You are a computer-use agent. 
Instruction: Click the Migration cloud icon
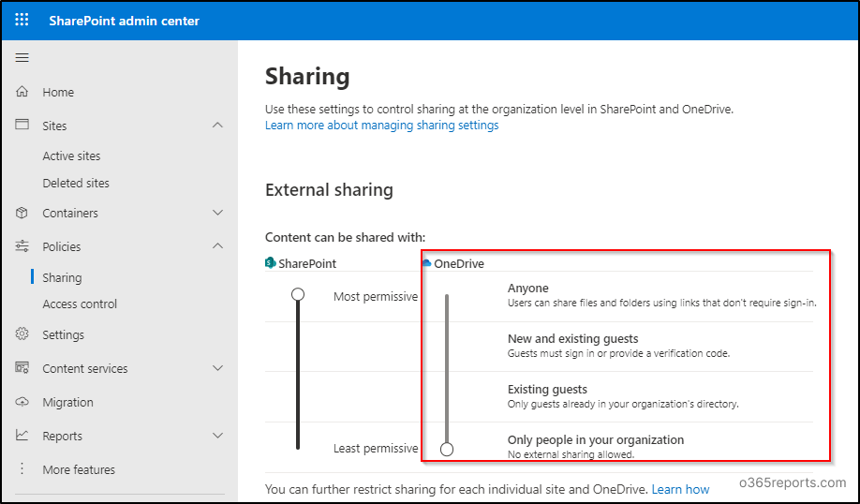22,402
